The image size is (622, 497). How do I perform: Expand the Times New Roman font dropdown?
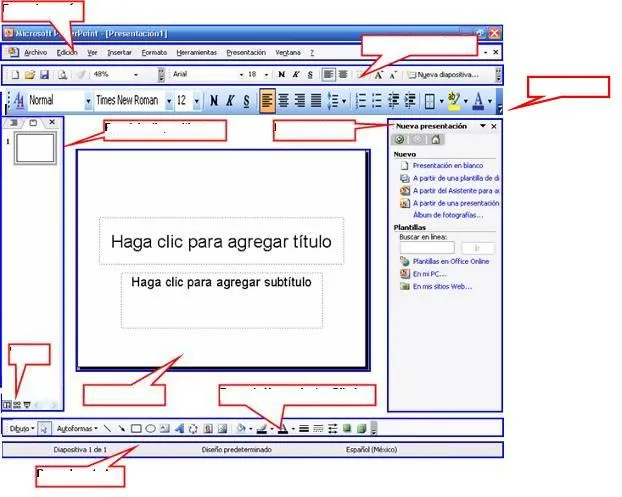[x=169, y=101]
